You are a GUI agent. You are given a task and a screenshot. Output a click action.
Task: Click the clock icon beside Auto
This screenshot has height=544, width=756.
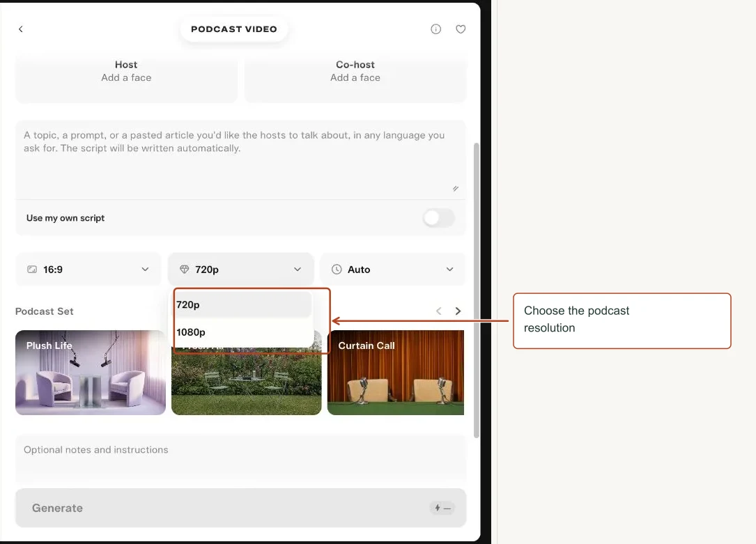(337, 270)
